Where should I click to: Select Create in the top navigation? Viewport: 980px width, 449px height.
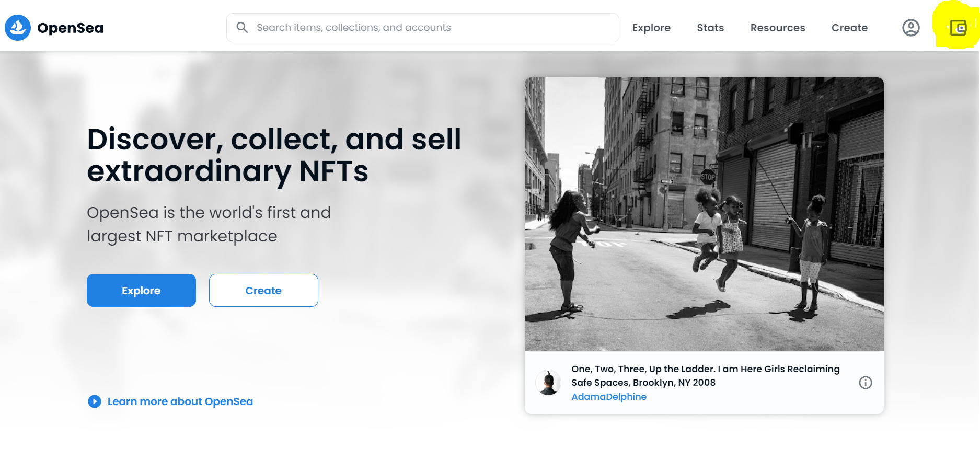pyautogui.click(x=849, y=28)
